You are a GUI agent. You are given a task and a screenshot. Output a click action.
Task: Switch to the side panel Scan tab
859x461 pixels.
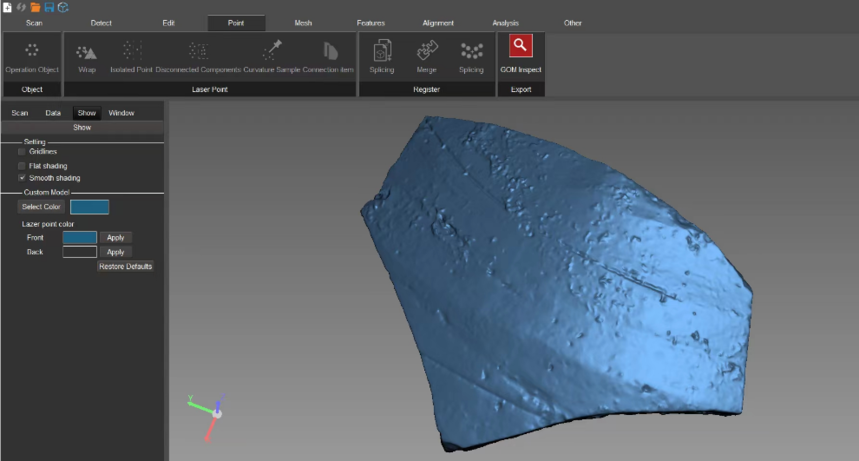tap(20, 113)
